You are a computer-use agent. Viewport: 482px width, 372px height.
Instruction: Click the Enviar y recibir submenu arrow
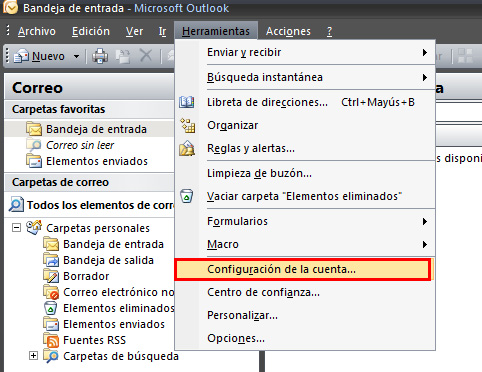(x=425, y=52)
